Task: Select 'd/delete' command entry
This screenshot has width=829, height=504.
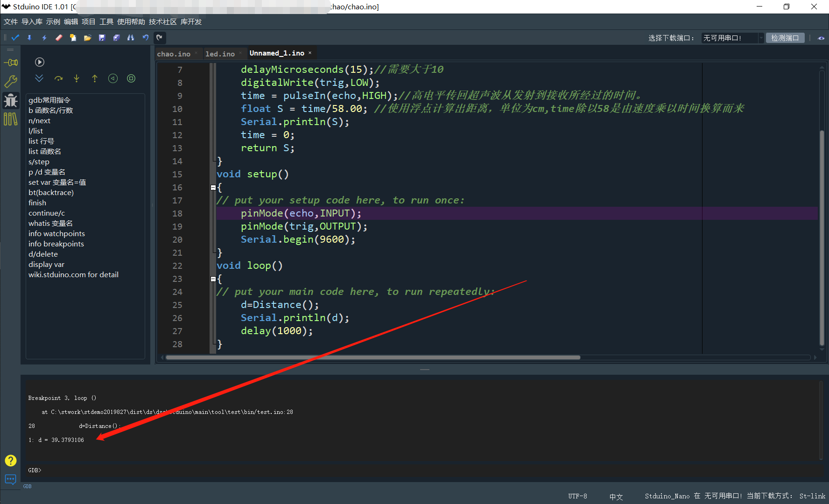Action: pos(43,254)
